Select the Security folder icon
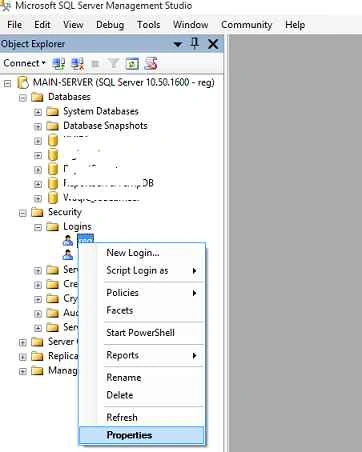This screenshot has height=452, width=362. tap(37, 212)
